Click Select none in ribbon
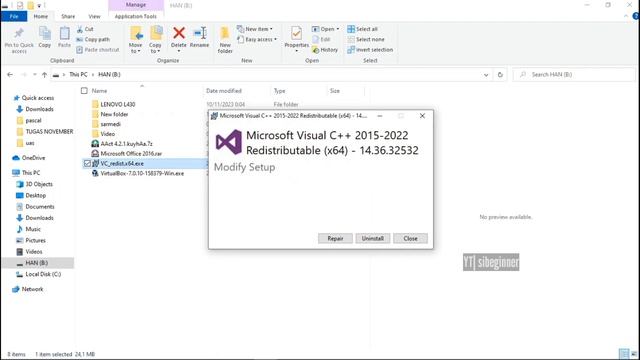 (x=366, y=39)
